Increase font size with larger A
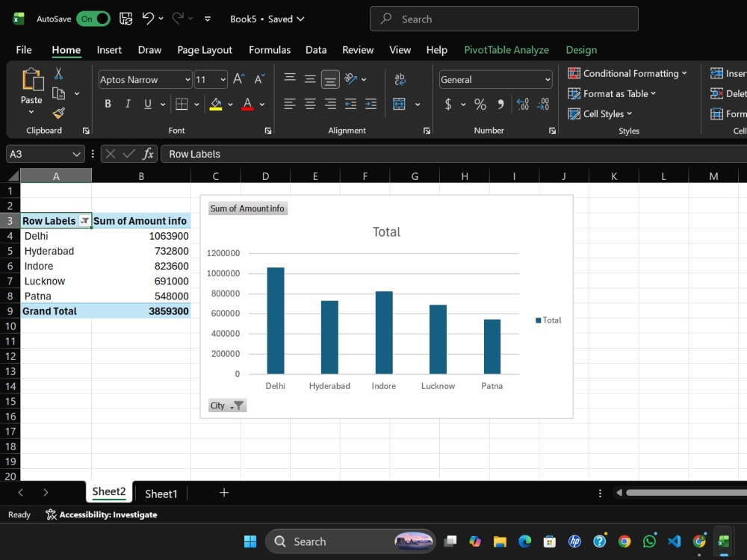Viewport: 747px width, 560px height. tap(239, 79)
